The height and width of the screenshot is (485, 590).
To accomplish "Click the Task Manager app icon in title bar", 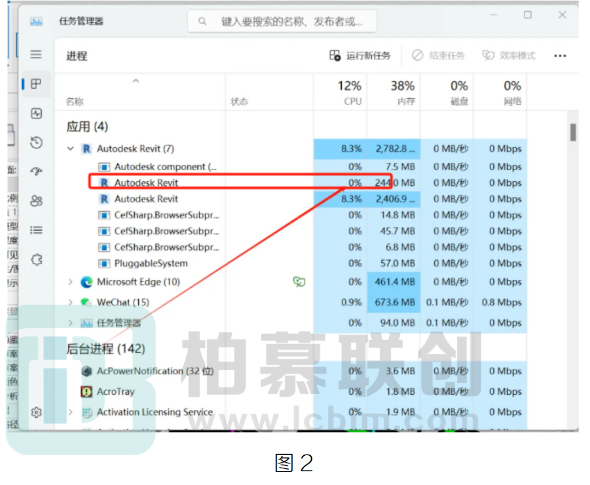I will [36, 21].
